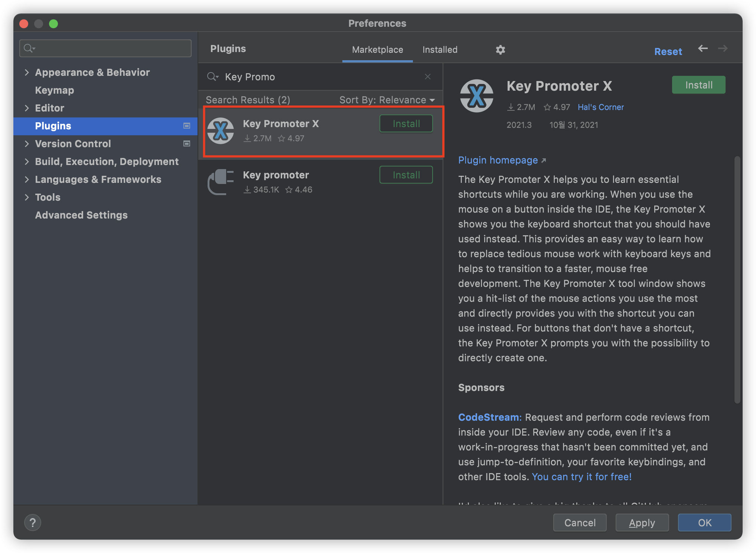Viewport: 756px width, 553px height.
Task: Click the plugin homepage external arrow icon
Action: click(544, 160)
